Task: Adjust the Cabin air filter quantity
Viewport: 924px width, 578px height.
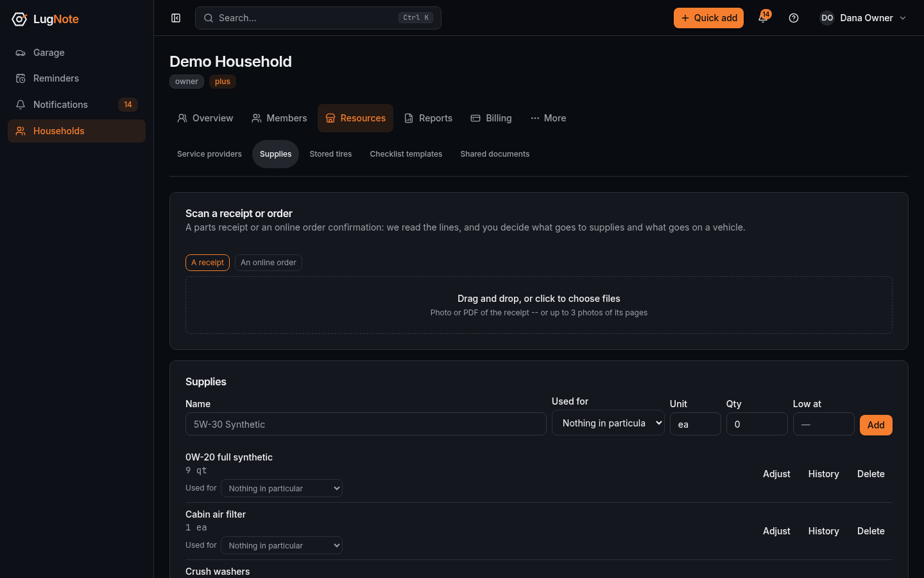Action: tap(776, 531)
